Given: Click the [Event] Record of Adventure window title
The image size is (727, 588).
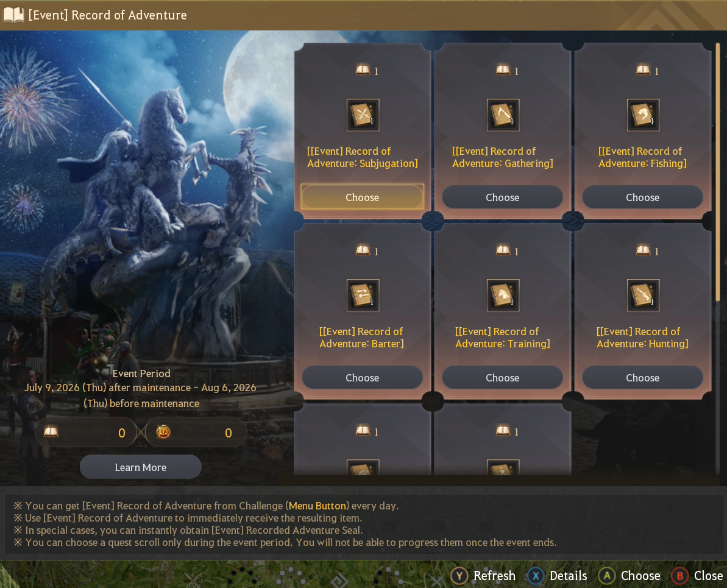Looking at the screenshot, I should click(108, 15).
